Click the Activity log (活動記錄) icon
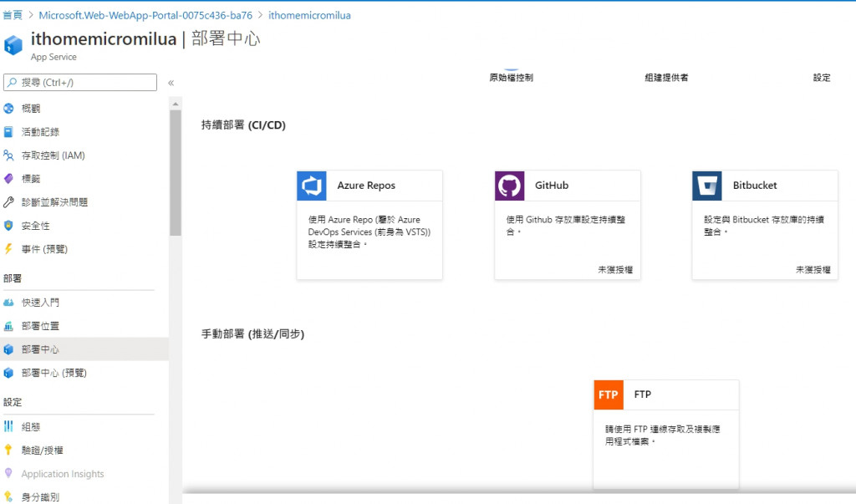856x504 pixels. pos(8,132)
